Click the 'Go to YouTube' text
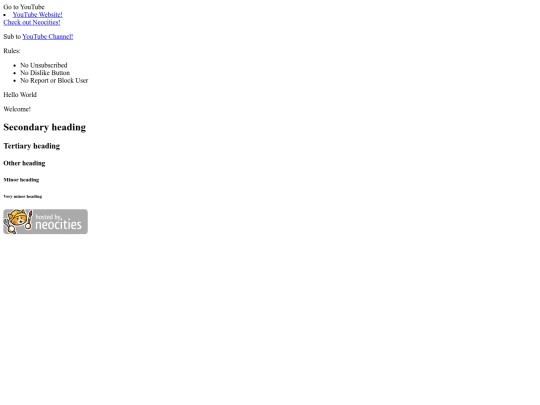540x405 pixels. (24, 7)
